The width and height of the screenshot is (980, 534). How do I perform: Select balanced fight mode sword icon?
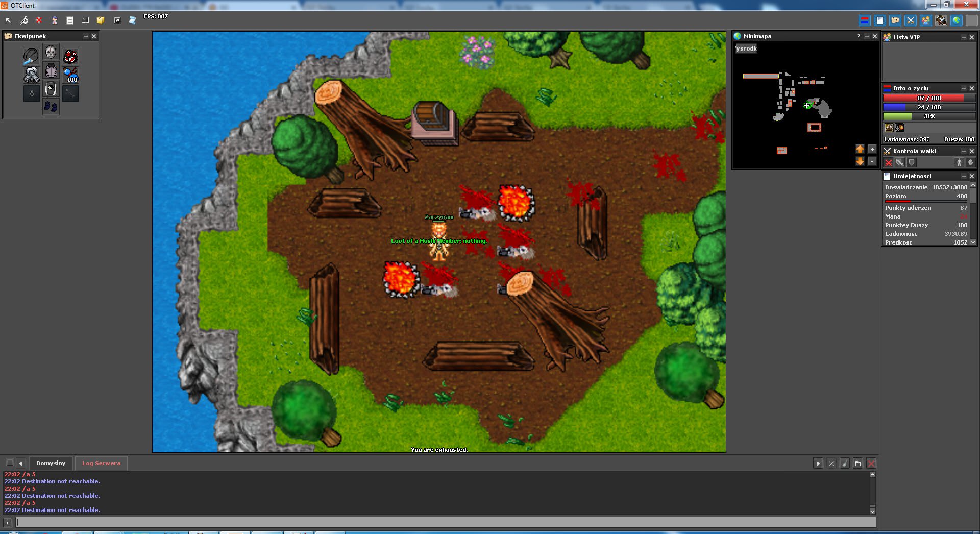tap(900, 162)
